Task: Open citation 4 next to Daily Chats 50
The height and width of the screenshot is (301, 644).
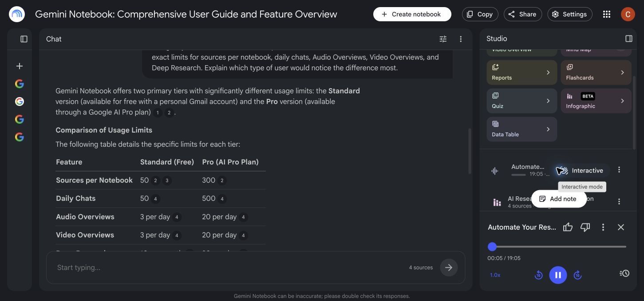Action: 155,199
